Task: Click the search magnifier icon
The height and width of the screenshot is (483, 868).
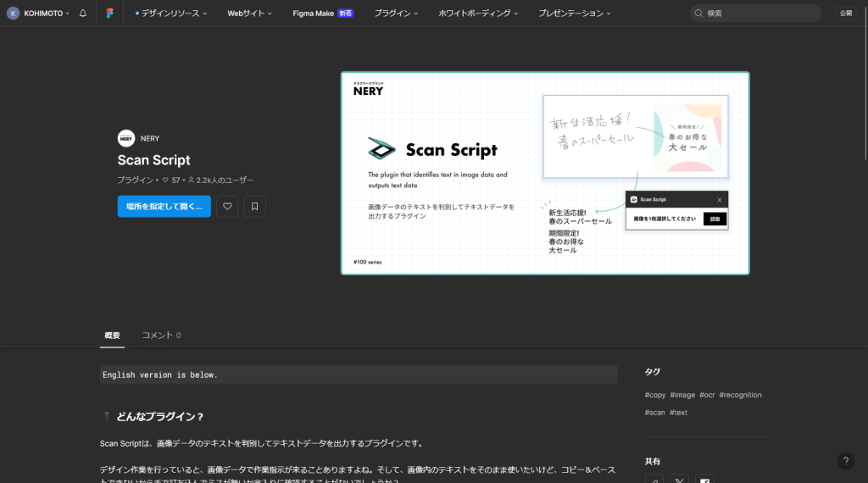Action: tap(698, 14)
